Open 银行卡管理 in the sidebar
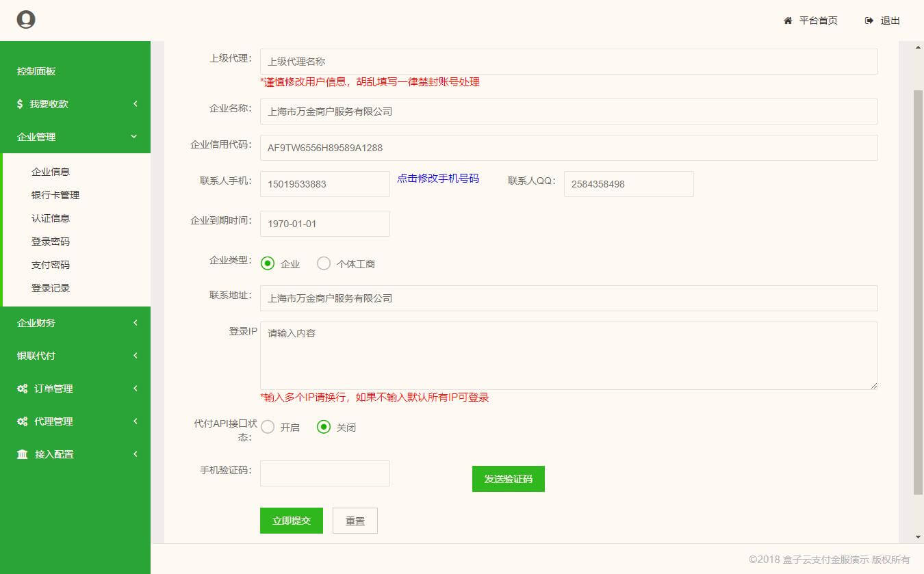 click(55, 195)
